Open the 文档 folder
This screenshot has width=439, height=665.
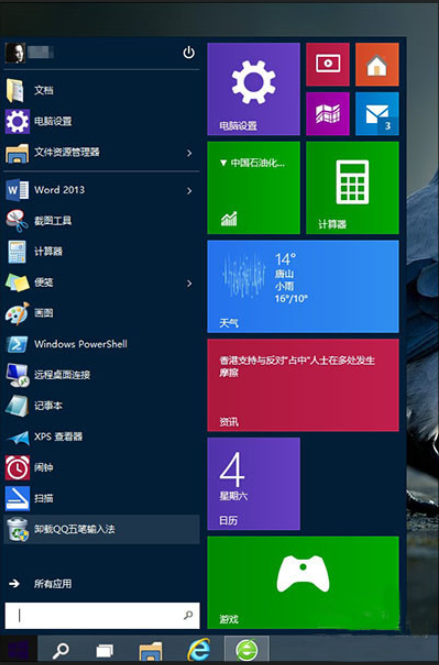click(101, 90)
